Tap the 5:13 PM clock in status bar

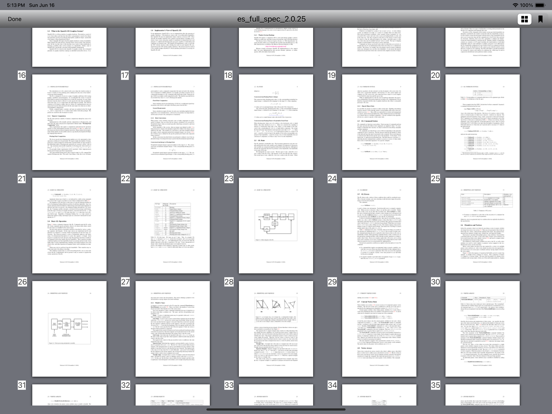tap(16, 5)
